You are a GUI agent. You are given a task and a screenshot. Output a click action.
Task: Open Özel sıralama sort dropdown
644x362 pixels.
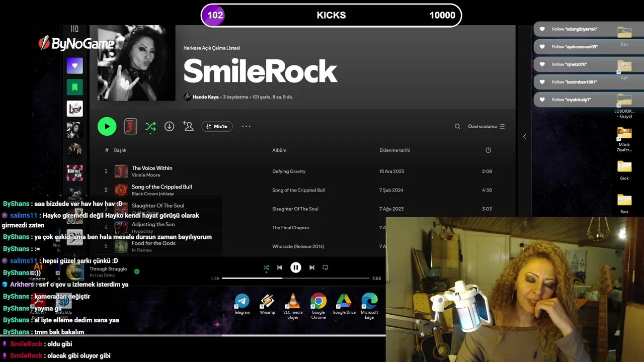click(x=487, y=127)
